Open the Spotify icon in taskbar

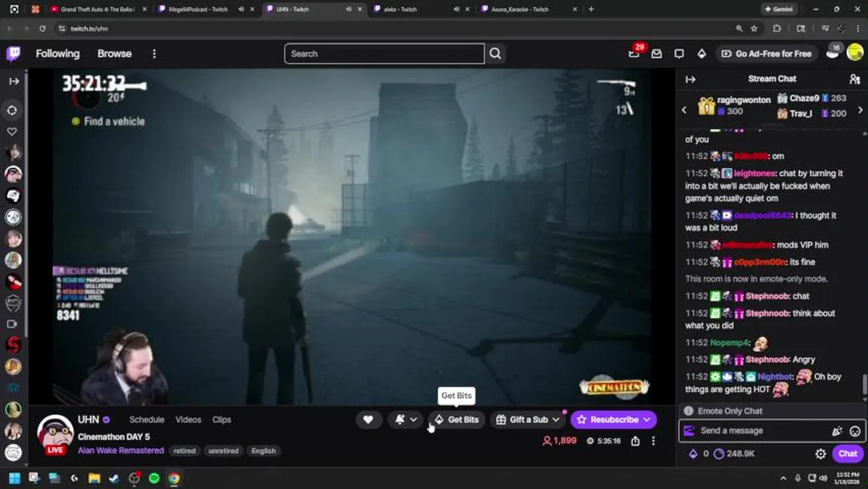coord(154,478)
